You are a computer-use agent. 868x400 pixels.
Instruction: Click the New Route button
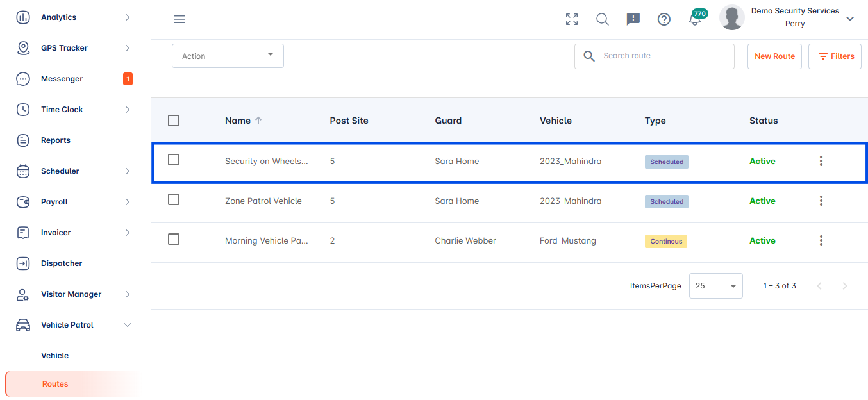click(774, 56)
